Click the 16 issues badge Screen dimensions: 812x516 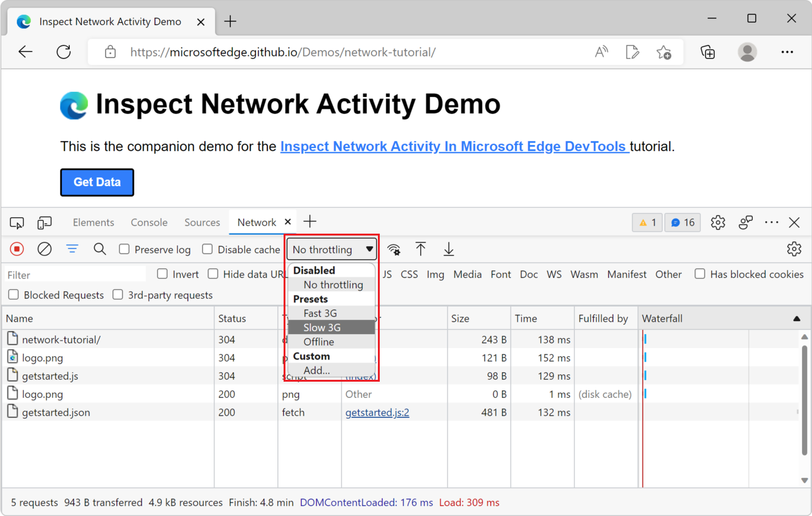[x=683, y=222]
